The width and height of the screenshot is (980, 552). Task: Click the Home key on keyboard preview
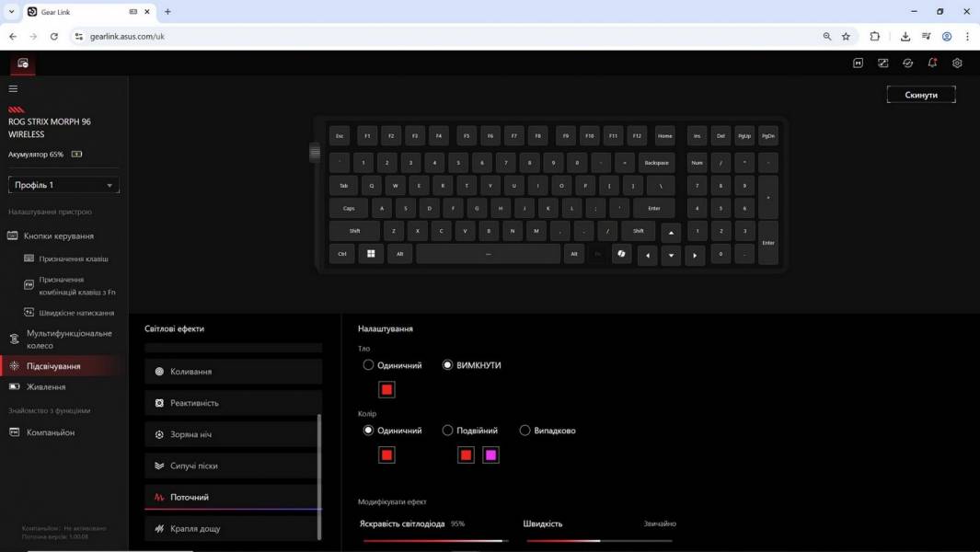pyautogui.click(x=665, y=135)
